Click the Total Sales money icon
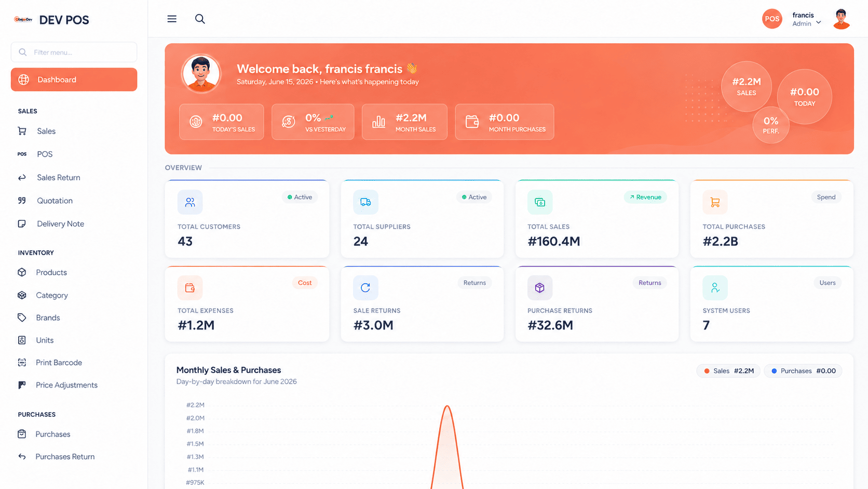 540,202
